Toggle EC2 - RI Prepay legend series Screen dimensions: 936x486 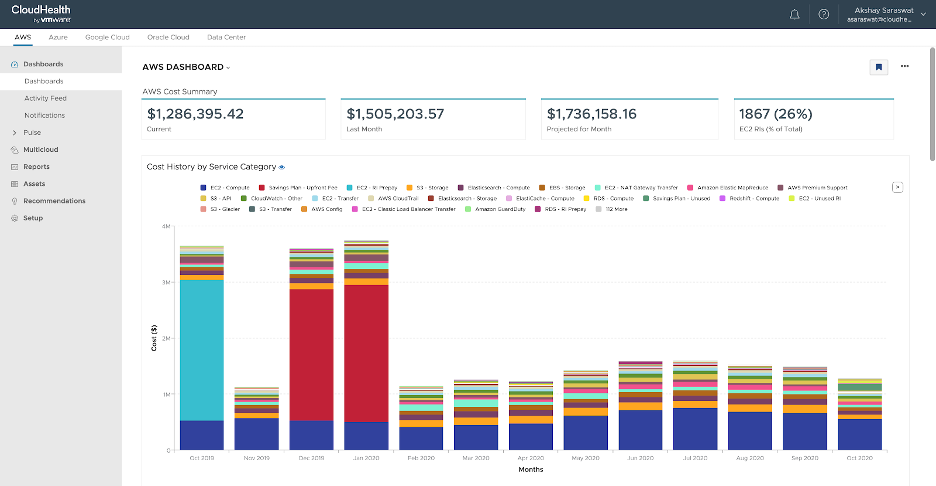[x=372, y=188]
